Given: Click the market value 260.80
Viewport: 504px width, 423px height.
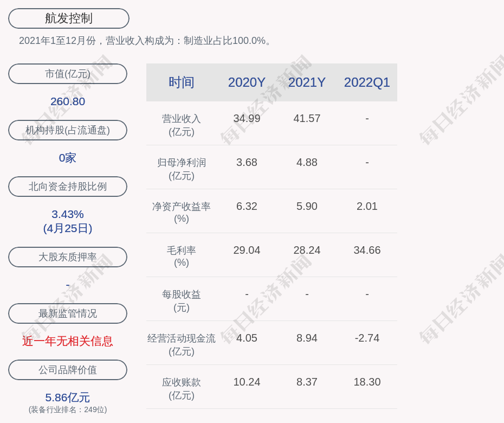Looking at the screenshot, I should tap(68, 101).
